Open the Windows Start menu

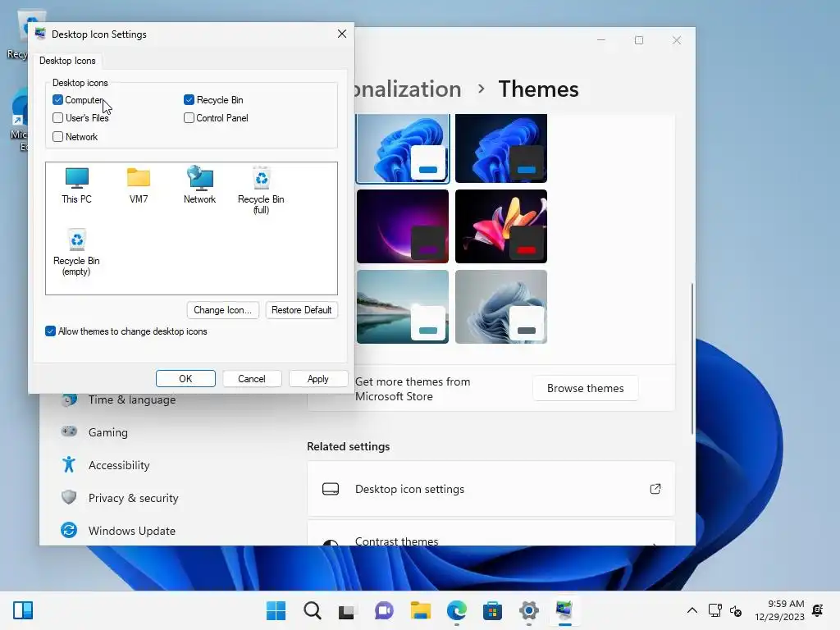coord(276,610)
